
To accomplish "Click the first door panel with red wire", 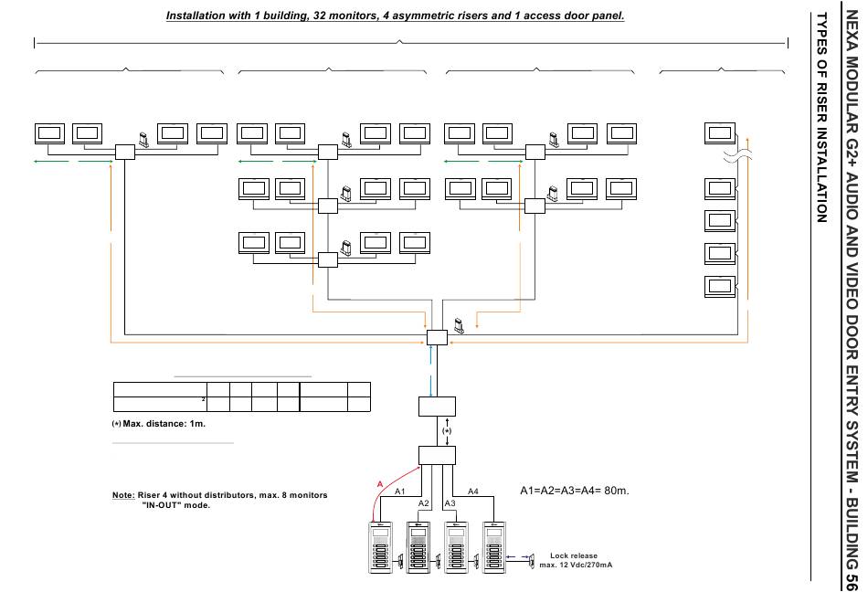I will click(x=380, y=546).
